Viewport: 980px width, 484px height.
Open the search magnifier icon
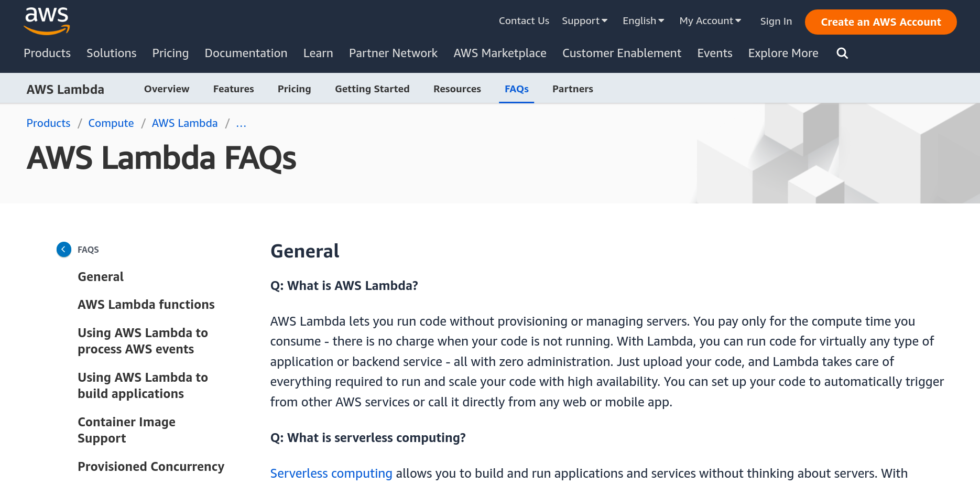coord(842,53)
